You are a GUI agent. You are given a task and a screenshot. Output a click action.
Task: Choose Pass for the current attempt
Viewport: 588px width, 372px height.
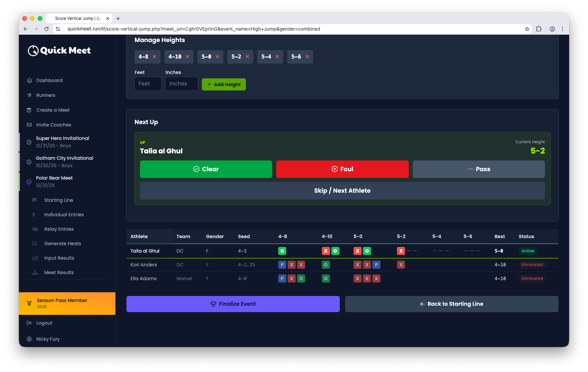point(478,169)
